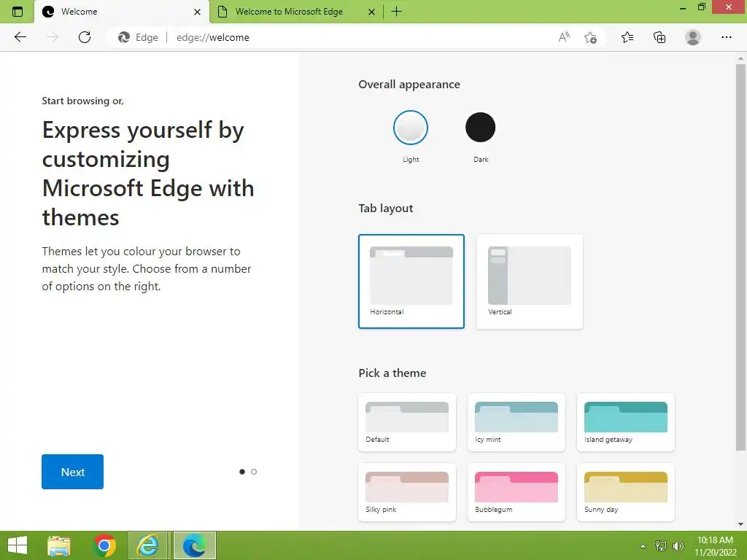Go back using the back arrow

click(20, 37)
